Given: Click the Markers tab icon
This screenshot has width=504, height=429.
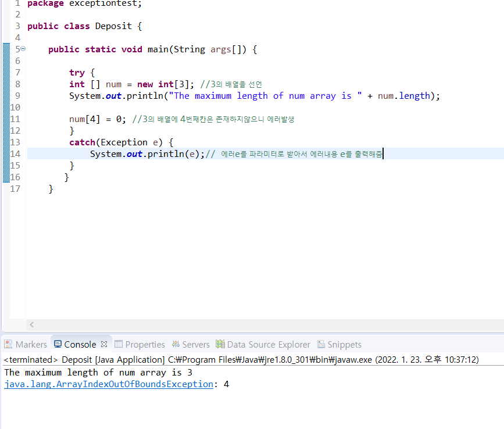Looking at the screenshot, I should tap(8, 344).
